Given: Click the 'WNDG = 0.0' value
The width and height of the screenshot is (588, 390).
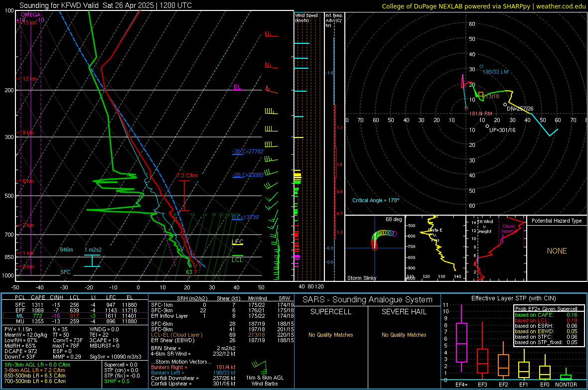Looking at the screenshot, I should (x=104, y=329).
